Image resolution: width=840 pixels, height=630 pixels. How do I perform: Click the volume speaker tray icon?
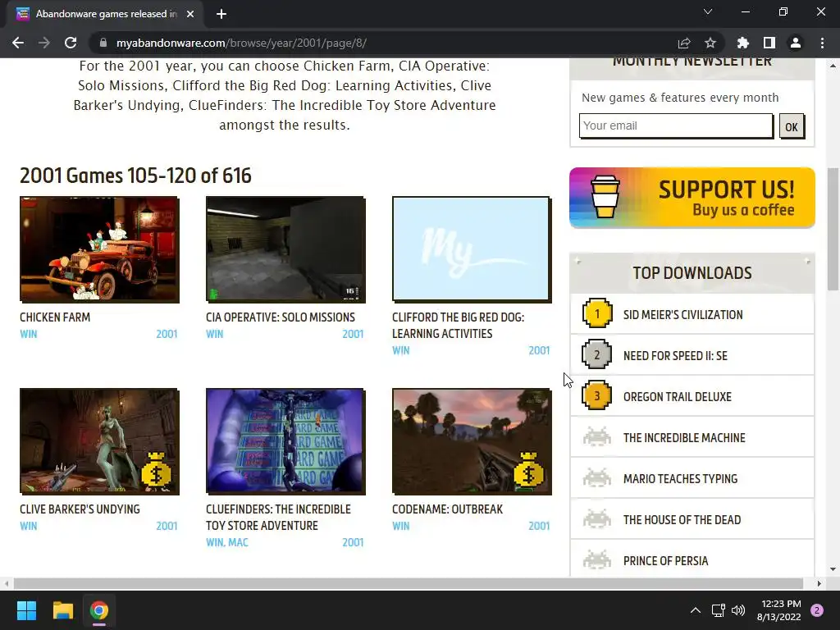(738, 610)
